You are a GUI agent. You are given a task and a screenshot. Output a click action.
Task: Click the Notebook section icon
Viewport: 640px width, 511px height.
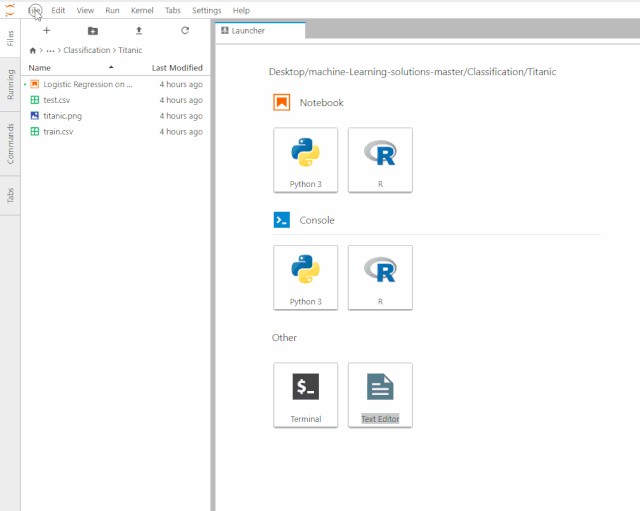pos(282,102)
